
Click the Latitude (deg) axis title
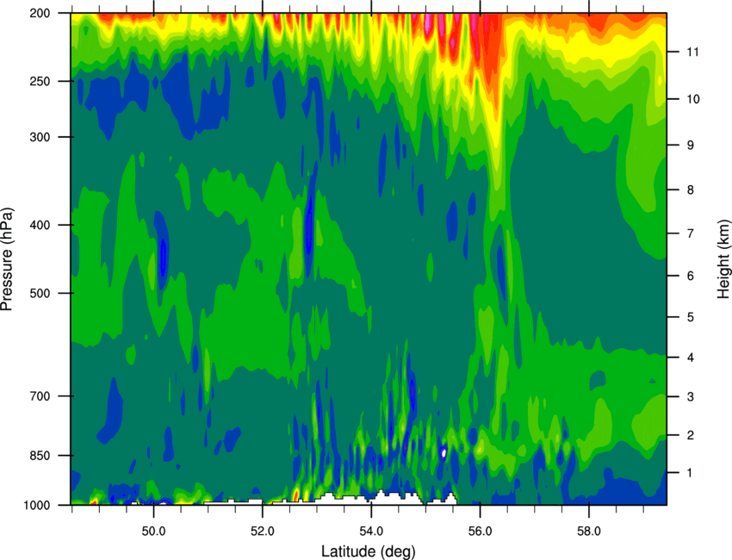pos(368,551)
